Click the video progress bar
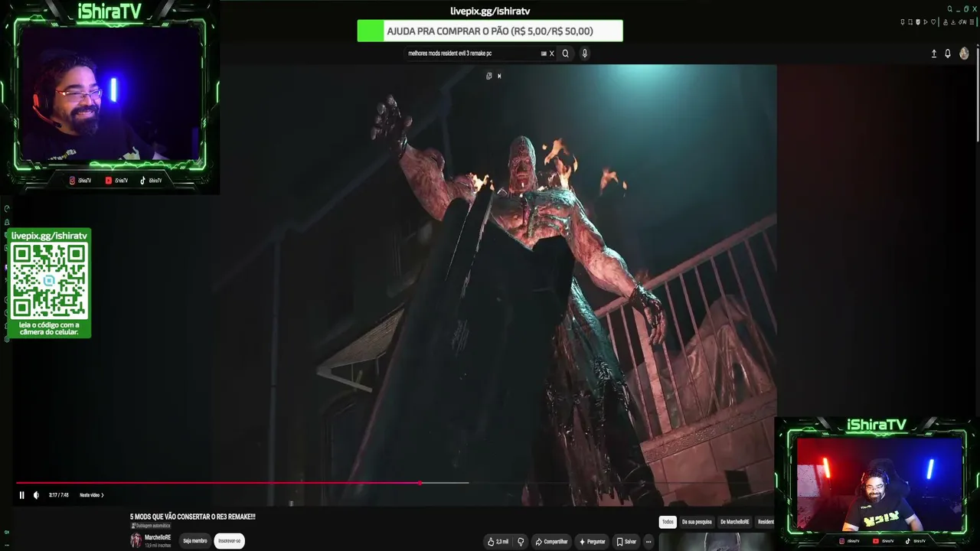980x551 pixels. click(396, 483)
